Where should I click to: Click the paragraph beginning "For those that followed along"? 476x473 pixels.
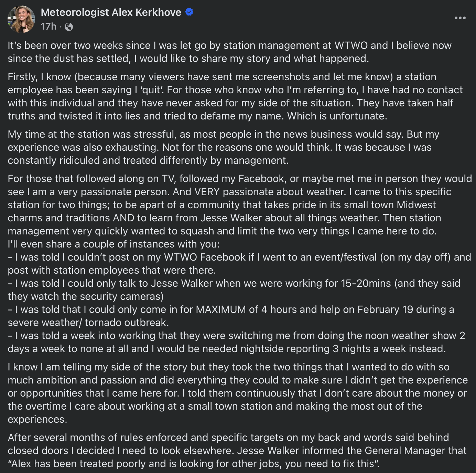click(x=240, y=205)
